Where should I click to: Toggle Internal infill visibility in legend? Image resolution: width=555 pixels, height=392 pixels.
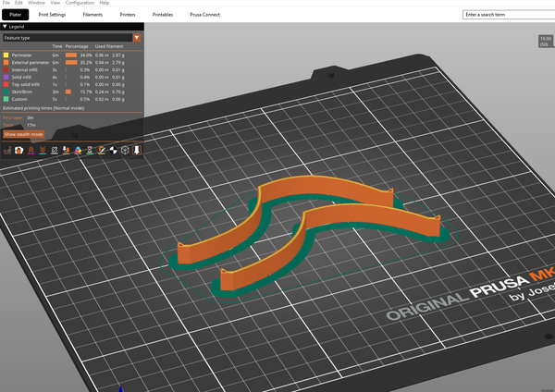[24, 70]
